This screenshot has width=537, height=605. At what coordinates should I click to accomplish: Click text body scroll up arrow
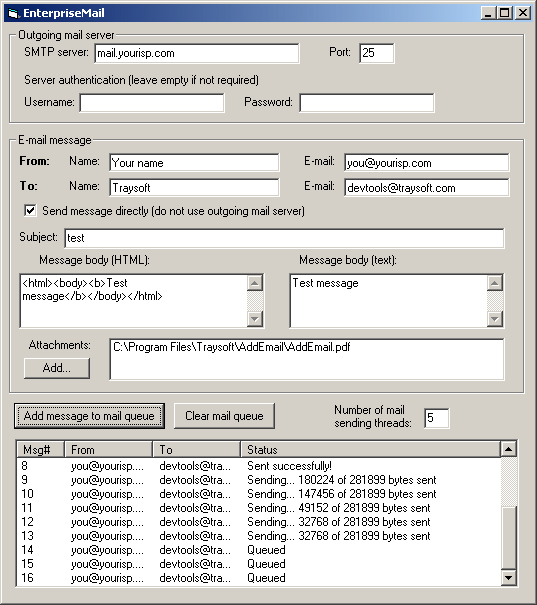(x=495, y=283)
